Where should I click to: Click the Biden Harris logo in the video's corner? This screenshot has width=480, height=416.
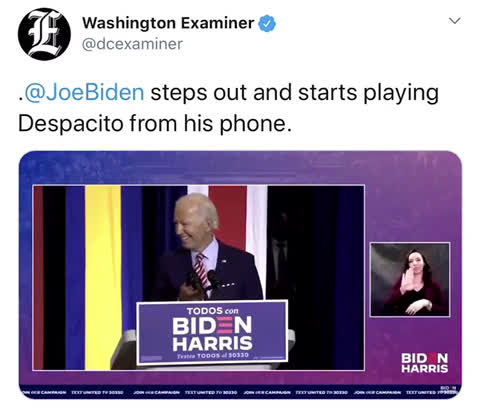[x=425, y=363]
